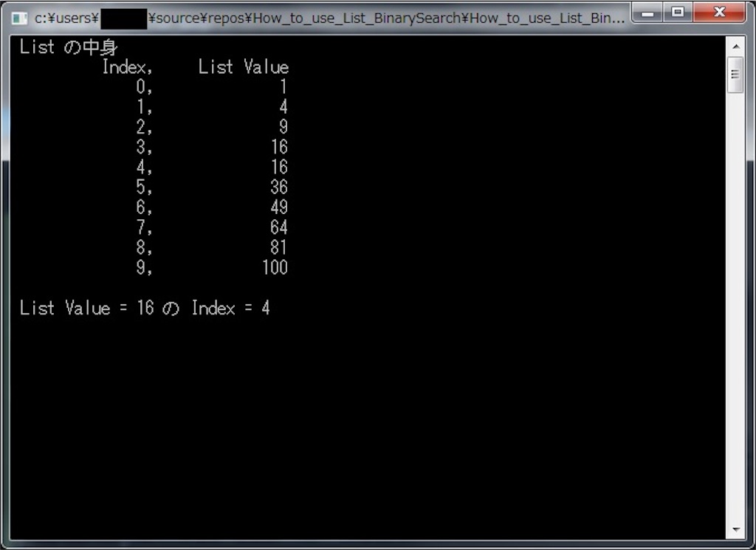
Task: Minimize the console window
Action: [647, 13]
